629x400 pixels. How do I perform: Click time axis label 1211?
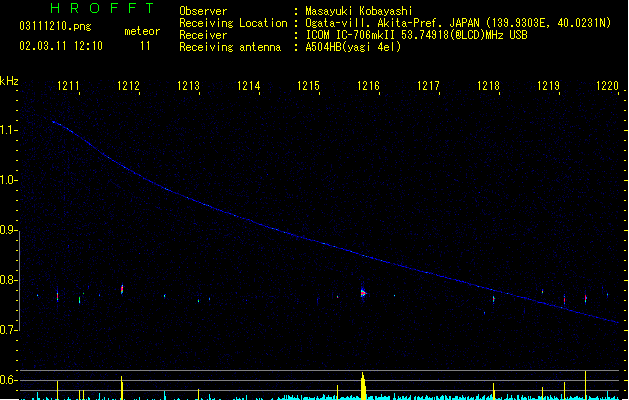(x=68, y=86)
